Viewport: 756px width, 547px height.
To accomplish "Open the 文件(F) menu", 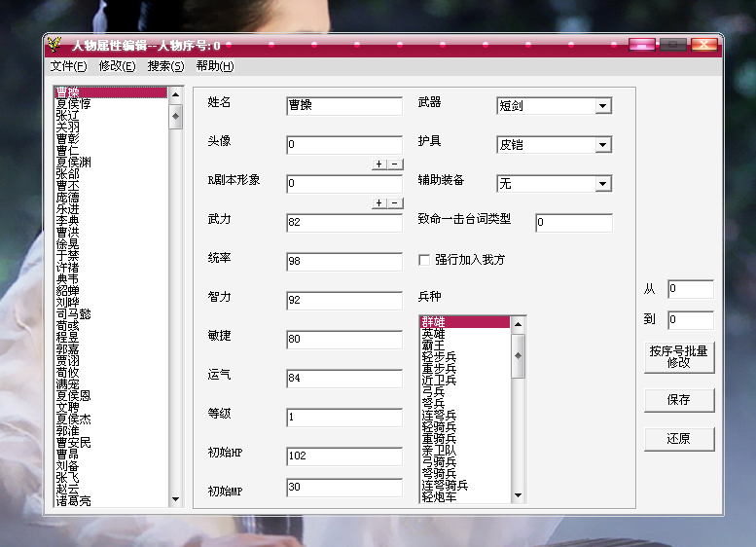I will [68, 66].
